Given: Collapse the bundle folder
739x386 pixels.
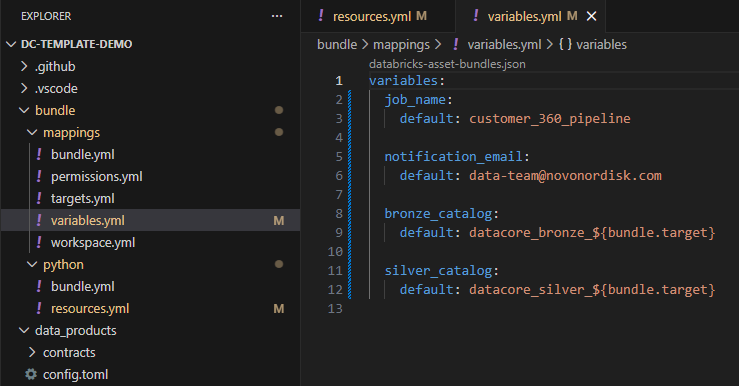Looking at the screenshot, I should point(24,110).
